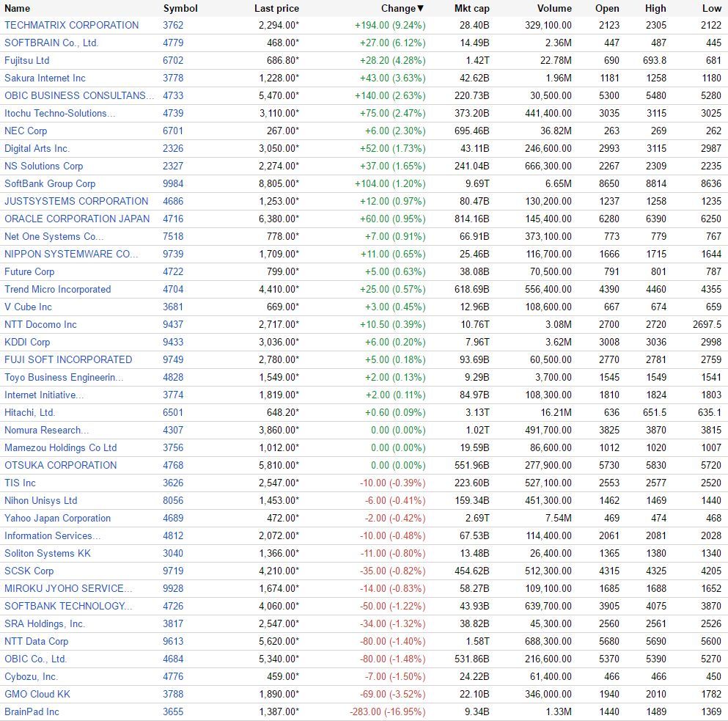Open NTT Data Corp link

36,642
